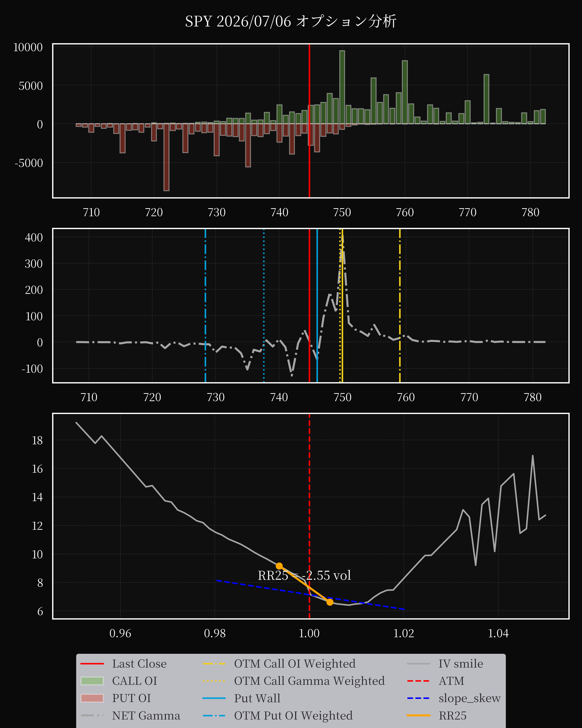Click the '18' y-axis label in IV chart
582x728 pixels.
[x=37, y=440]
